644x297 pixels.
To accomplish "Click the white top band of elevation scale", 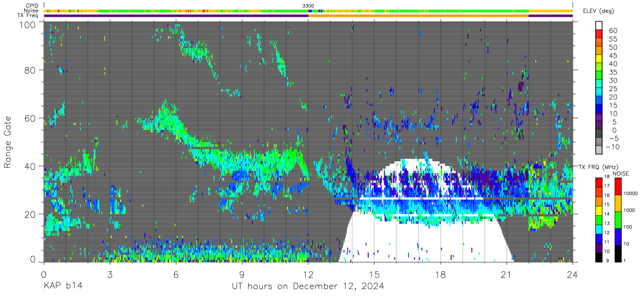I will (599, 26).
